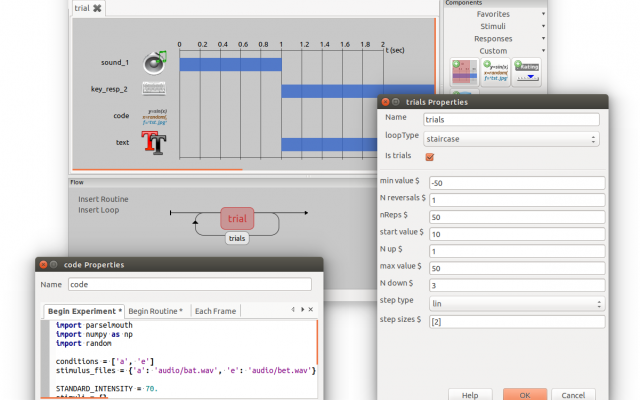
Task: Edit the start value field
Action: coord(517,234)
